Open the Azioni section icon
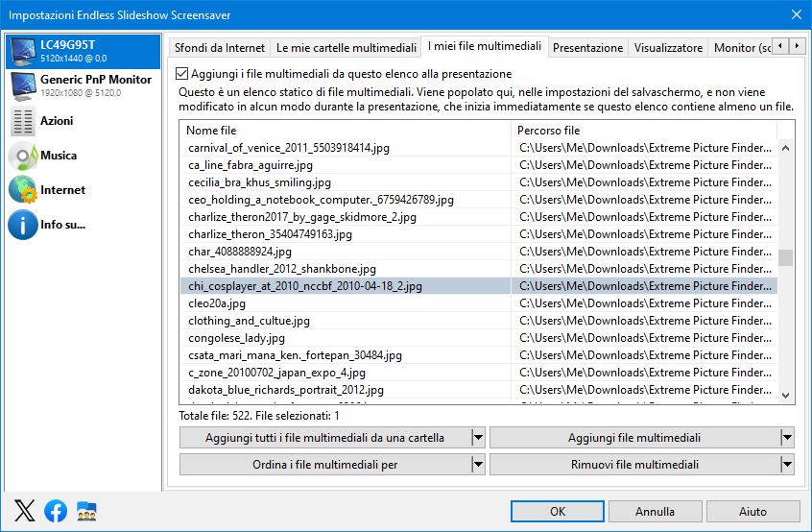The image size is (812, 532). pyautogui.click(x=23, y=121)
